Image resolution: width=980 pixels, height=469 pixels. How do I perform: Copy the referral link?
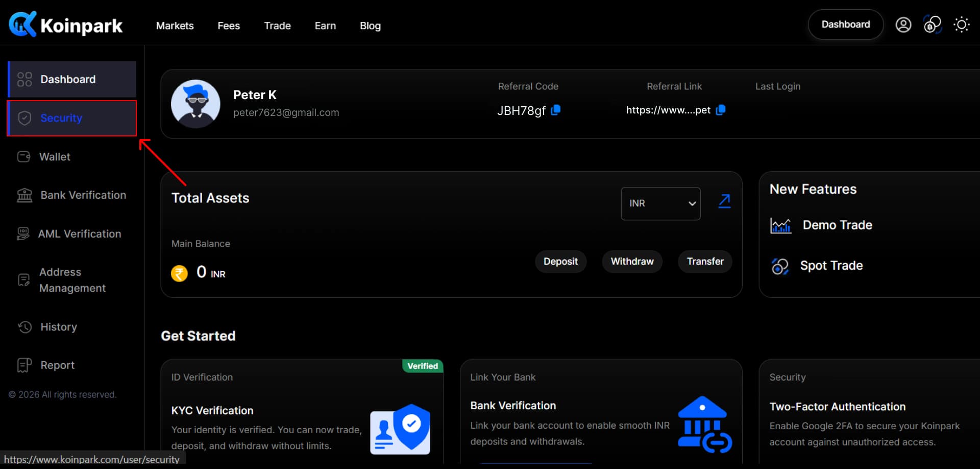tap(721, 110)
